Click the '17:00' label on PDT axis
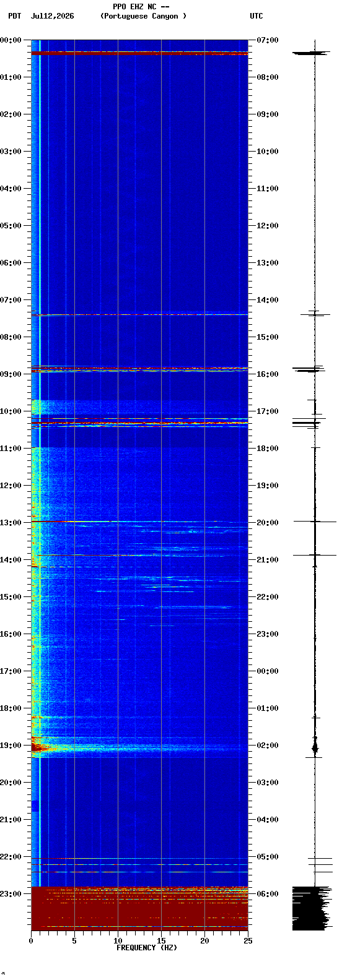Image resolution: width=342 pixels, height=980 pixels. point(11,671)
